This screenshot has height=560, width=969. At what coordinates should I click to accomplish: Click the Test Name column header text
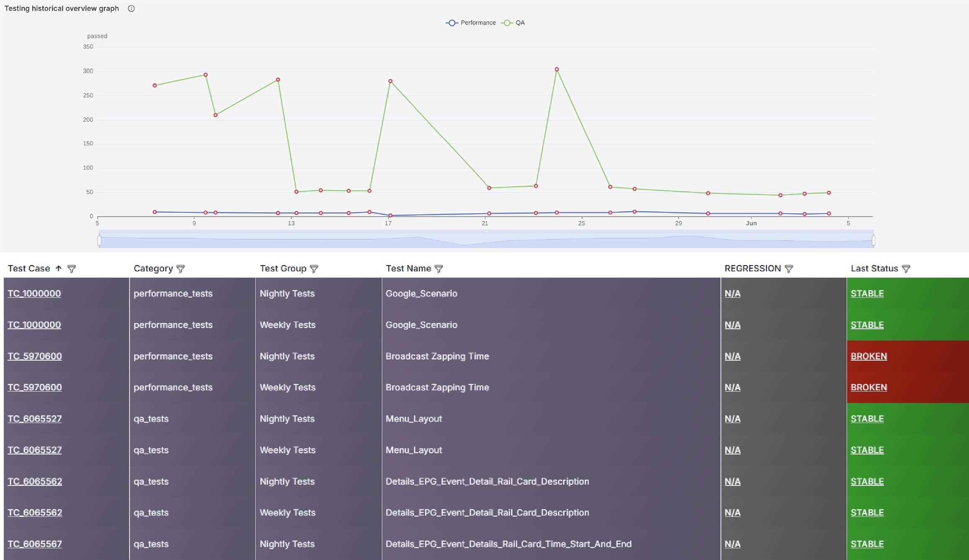[x=408, y=268]
